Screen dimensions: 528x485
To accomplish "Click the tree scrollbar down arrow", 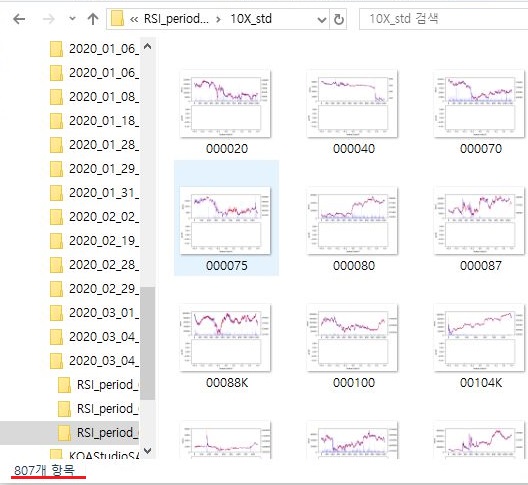I will tap(147, 451).
